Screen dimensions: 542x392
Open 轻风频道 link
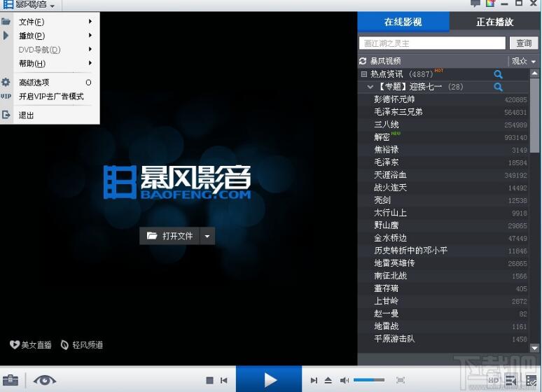pos(82,344)
